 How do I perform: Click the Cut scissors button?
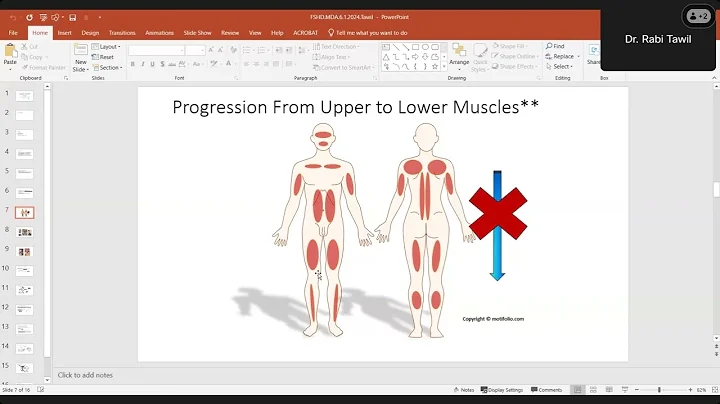(x=29, y=46)
